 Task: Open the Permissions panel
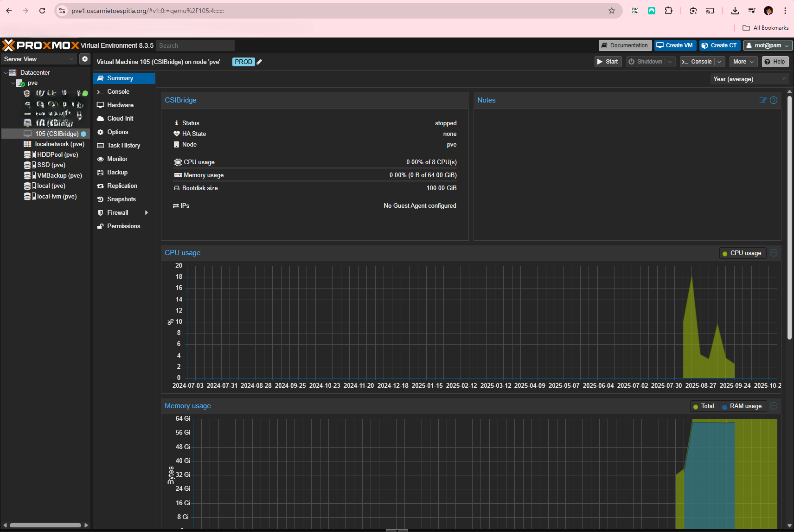click(x=123, y=226)
